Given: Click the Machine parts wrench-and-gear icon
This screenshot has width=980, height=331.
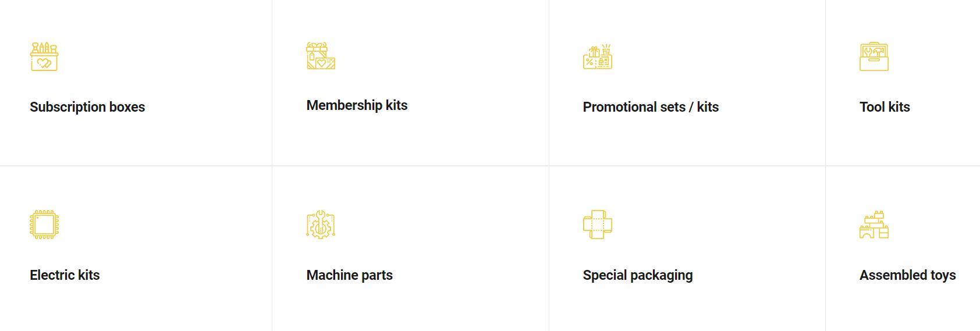Looking at the screenshot, I should [321, 225].
